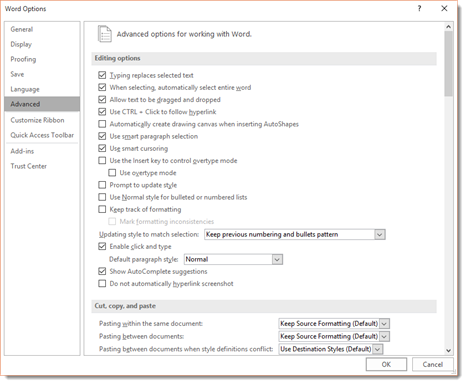This screenshot has height=384, width=466.
Task: Select the Advanced category
Action: (42, 104)
